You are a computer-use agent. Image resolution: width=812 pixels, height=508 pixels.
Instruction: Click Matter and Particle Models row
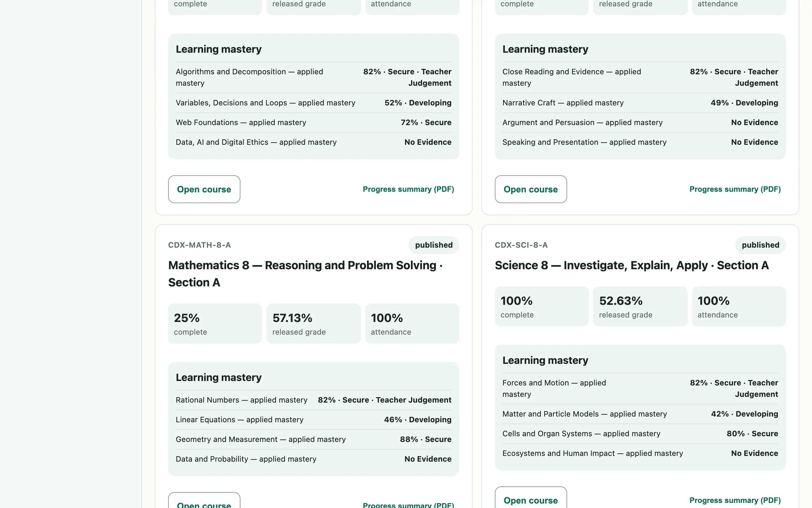640,414
